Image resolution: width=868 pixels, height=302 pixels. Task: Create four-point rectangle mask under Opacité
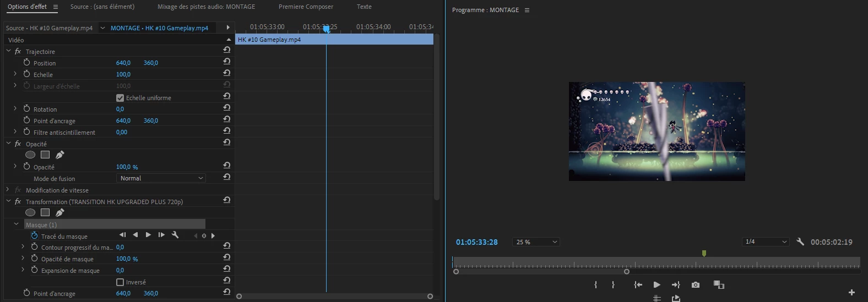click(x=45, y=155)
